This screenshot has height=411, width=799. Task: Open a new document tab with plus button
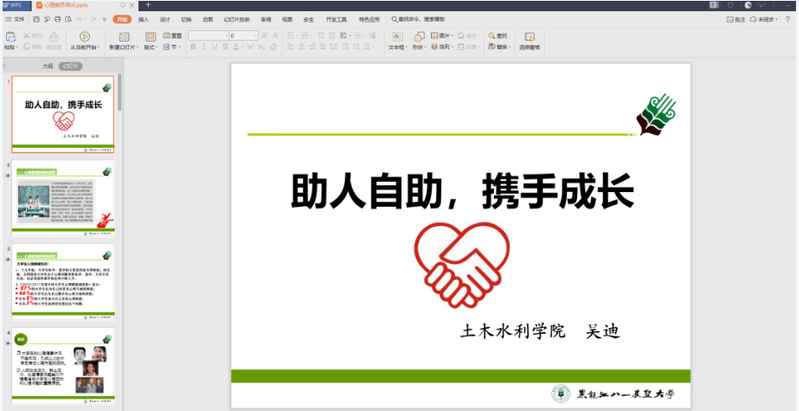(x=148, y=5)
